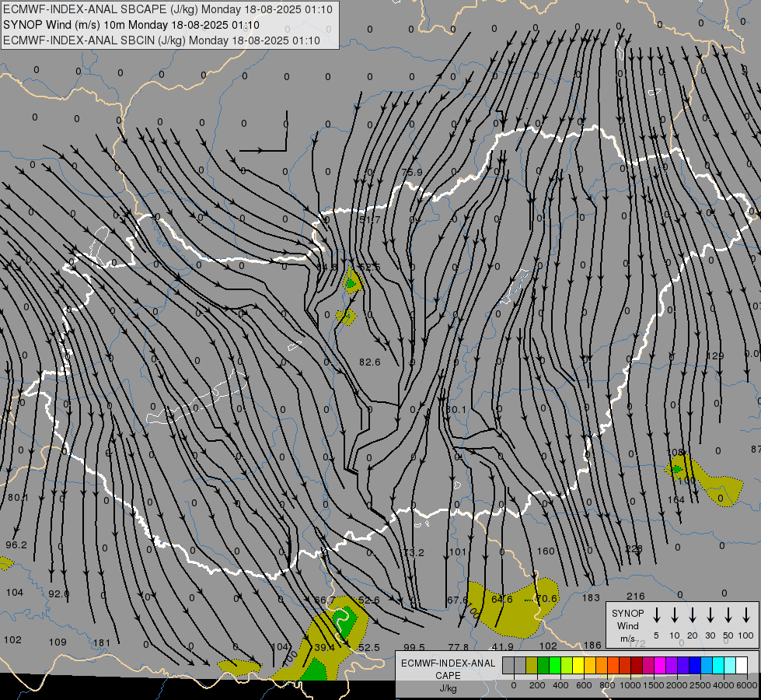The image size is (761, 700).
Task: Click the 2500 tick label in CAPE legend
Action: coord(700,685)
